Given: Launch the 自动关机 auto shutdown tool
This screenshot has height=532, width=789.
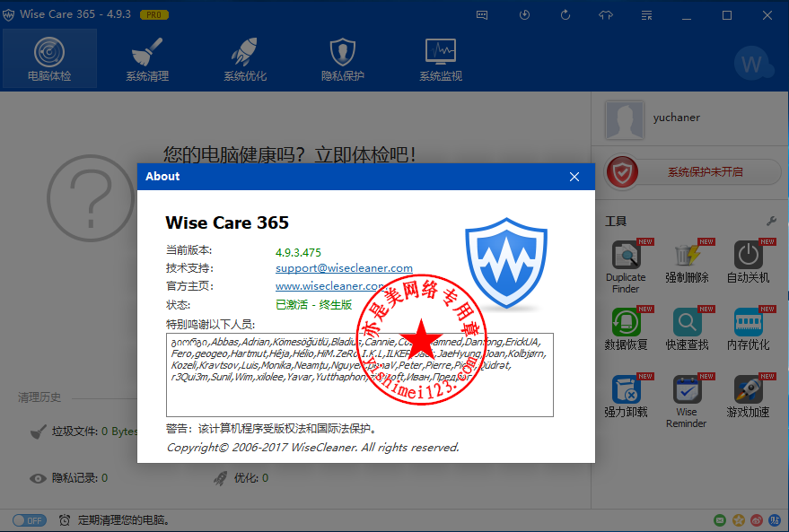Looking at the screenshot, I should pos(749,261).
